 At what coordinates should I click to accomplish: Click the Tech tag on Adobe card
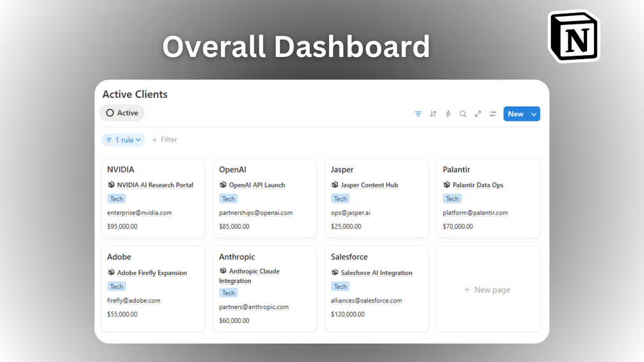pos(116,286)
